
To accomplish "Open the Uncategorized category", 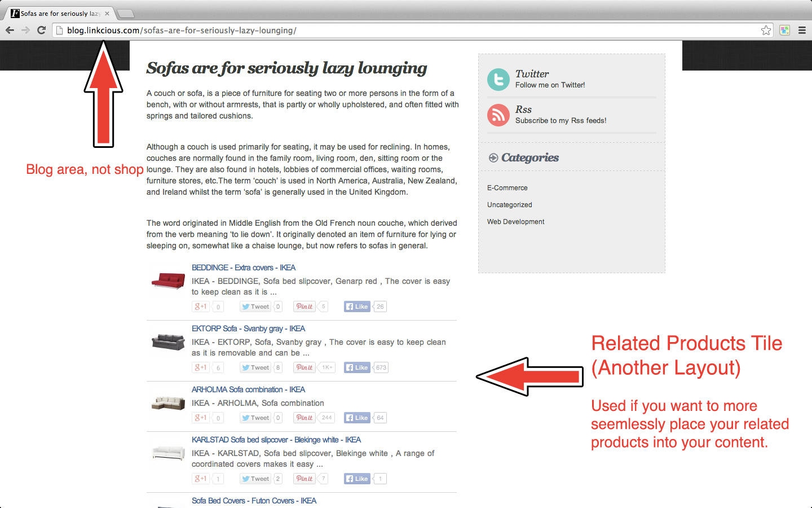I will (x=510, y=205).
